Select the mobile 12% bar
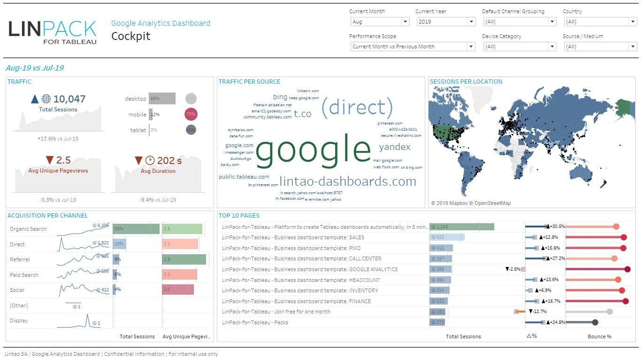The height and width of the screenshot is (360, 644). [x=151, y=114]
